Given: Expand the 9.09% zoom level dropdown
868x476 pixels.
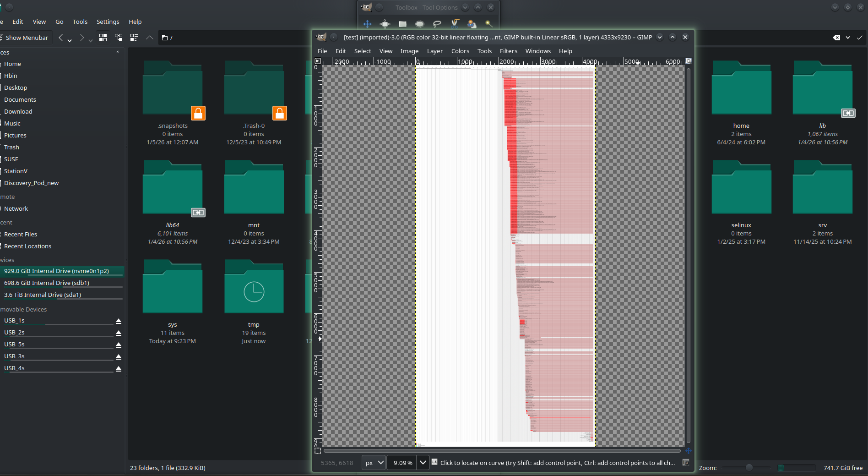Looking at the screenshot, I should coord(423,463).
